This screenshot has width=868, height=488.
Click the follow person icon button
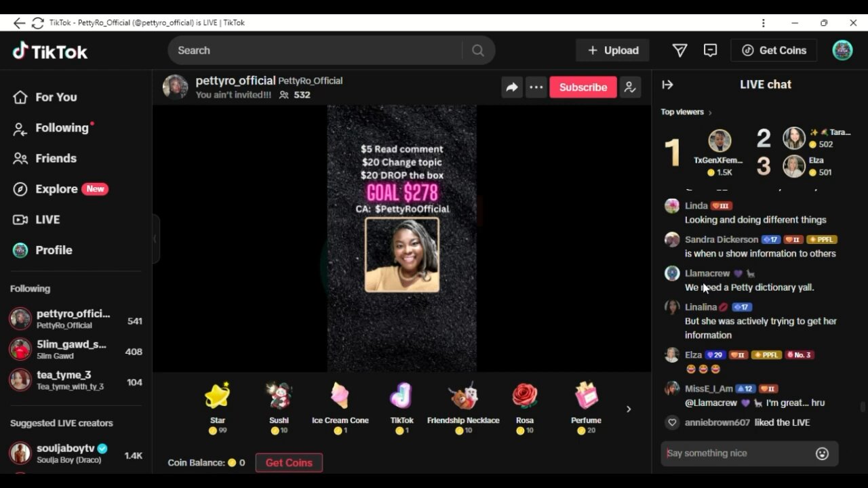[630, 87]
